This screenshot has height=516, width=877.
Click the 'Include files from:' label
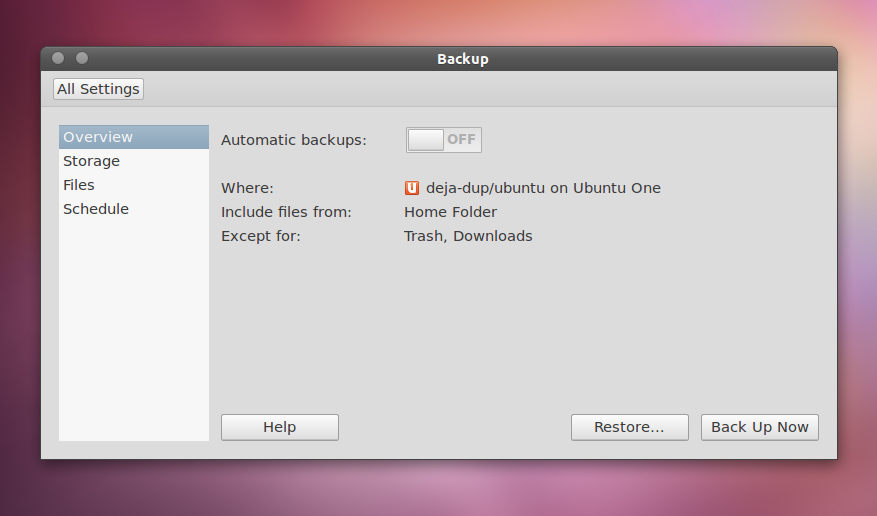click(x=286, y=212)
